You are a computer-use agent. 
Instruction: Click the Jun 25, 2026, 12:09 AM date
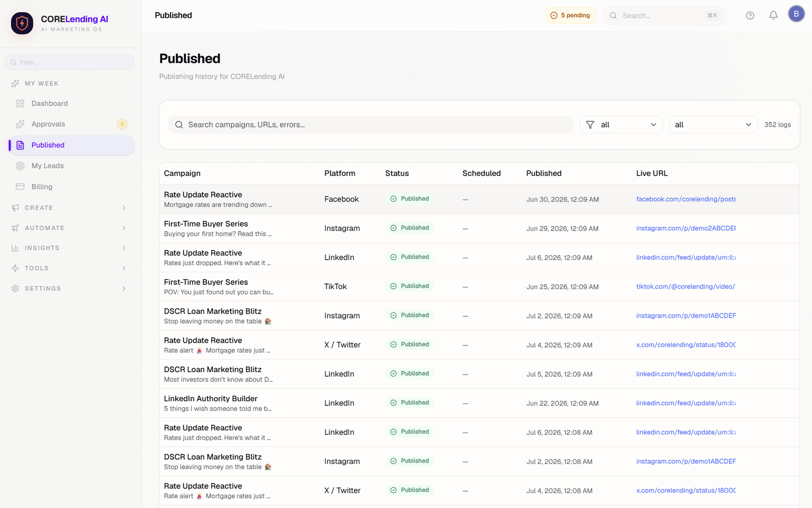point(563,287)
